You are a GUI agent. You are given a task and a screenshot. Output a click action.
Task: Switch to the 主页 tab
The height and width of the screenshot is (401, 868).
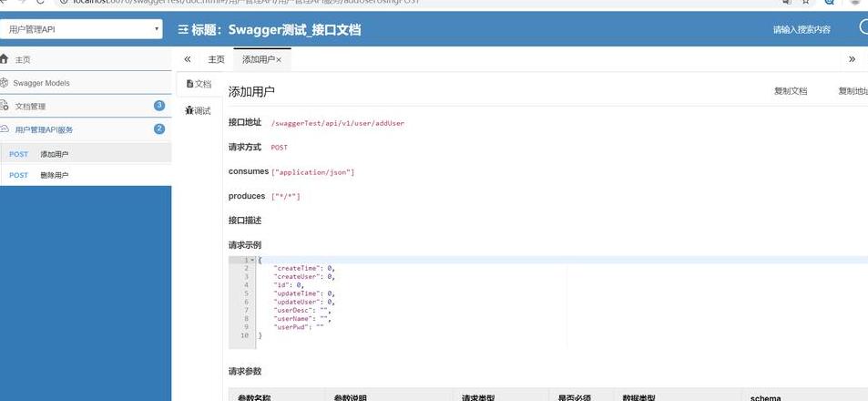click(216, 59)
